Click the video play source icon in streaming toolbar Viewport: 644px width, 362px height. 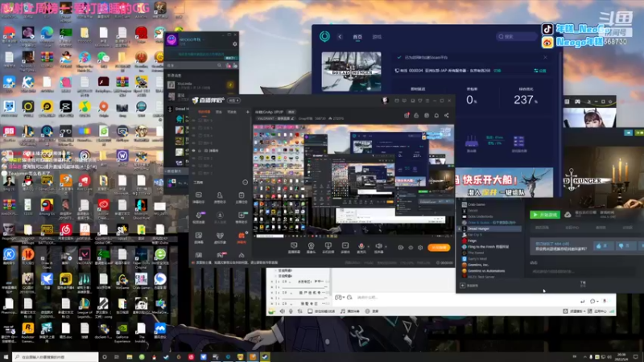[x=345, y=245]
